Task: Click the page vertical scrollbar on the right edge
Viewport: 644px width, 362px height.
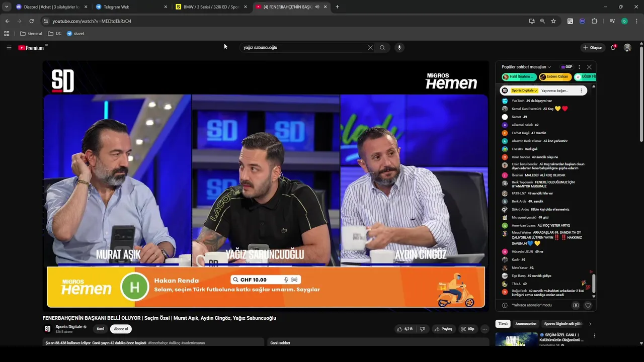Action: pyautogui.click(x=641, y=94)
